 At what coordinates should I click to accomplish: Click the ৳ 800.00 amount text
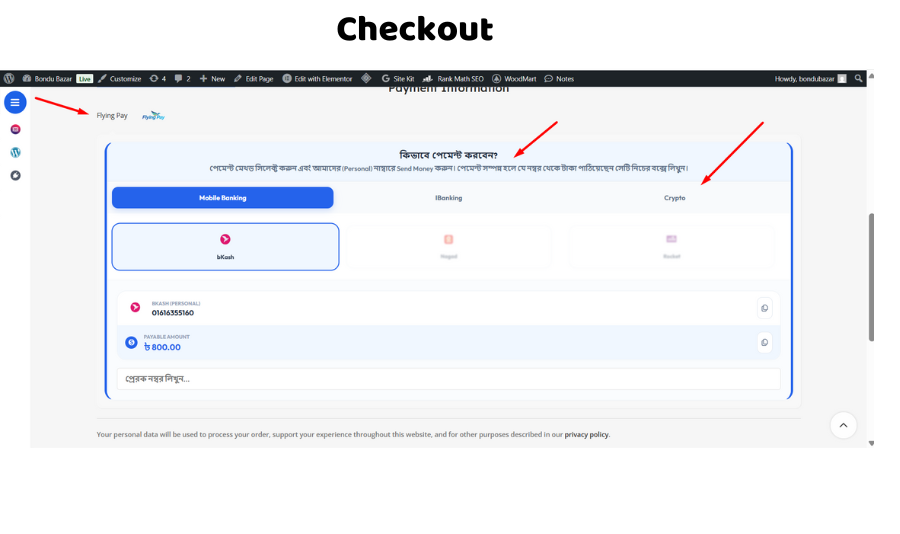click(x=162, y=347)
